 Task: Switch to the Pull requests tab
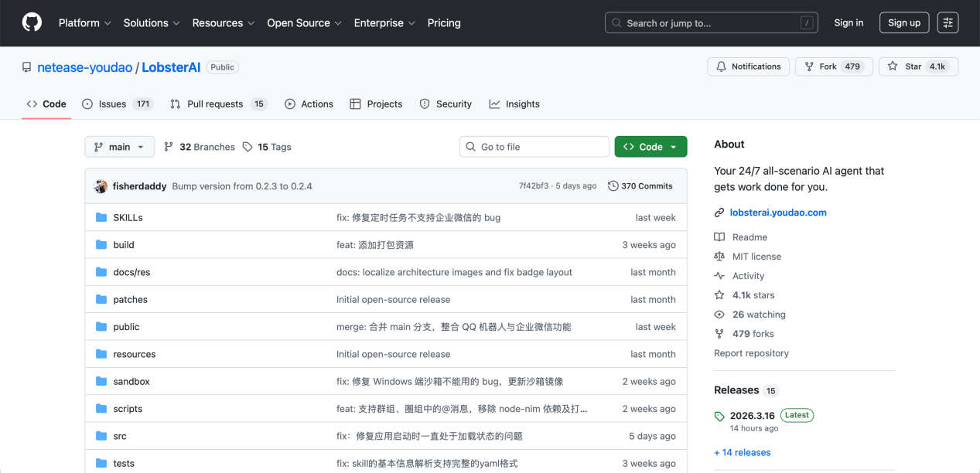click(217, 104)
